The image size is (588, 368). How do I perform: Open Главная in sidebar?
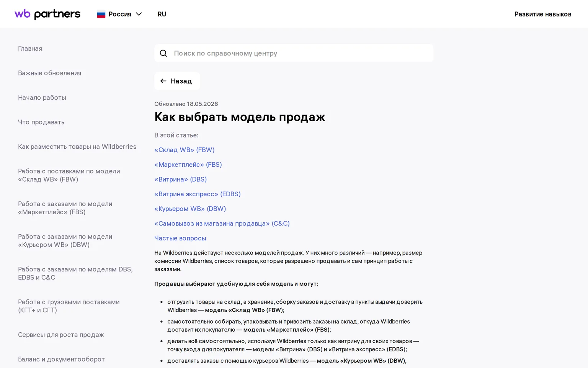click(x=30, y=49)
